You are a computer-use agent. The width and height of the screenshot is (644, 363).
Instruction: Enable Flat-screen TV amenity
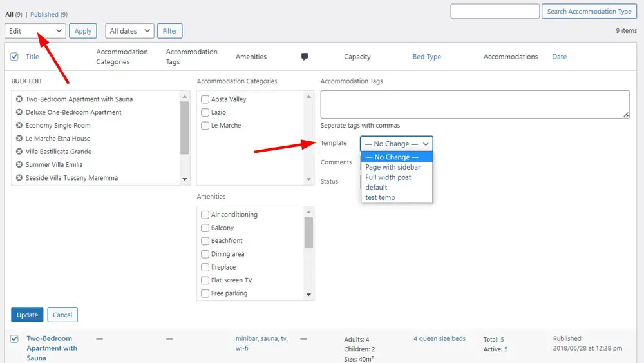205,280
